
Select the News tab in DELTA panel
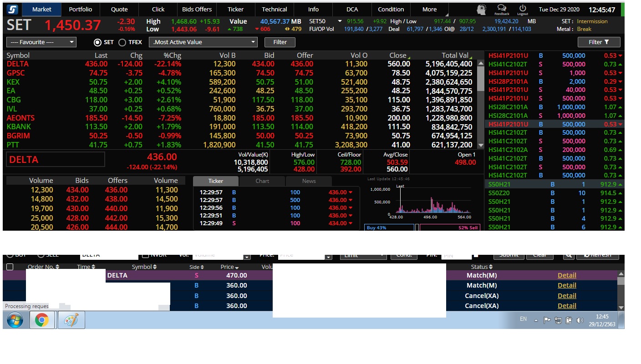309,181
